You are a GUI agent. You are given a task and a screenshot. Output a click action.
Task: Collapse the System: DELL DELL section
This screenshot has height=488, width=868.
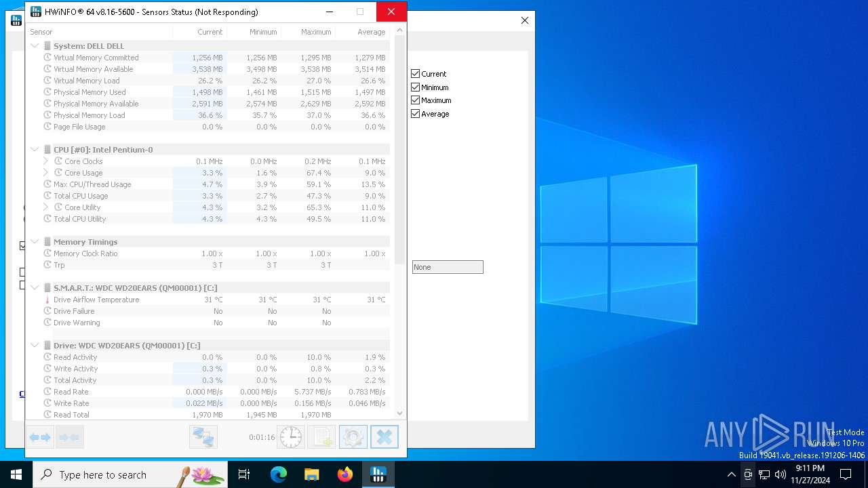(x=35, y=46)
